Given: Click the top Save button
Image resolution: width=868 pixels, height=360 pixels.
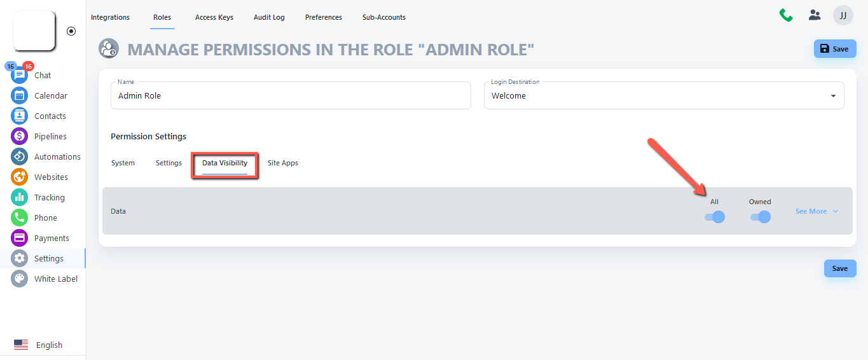Looking at the screenshot, I should [x=834, y=49].
